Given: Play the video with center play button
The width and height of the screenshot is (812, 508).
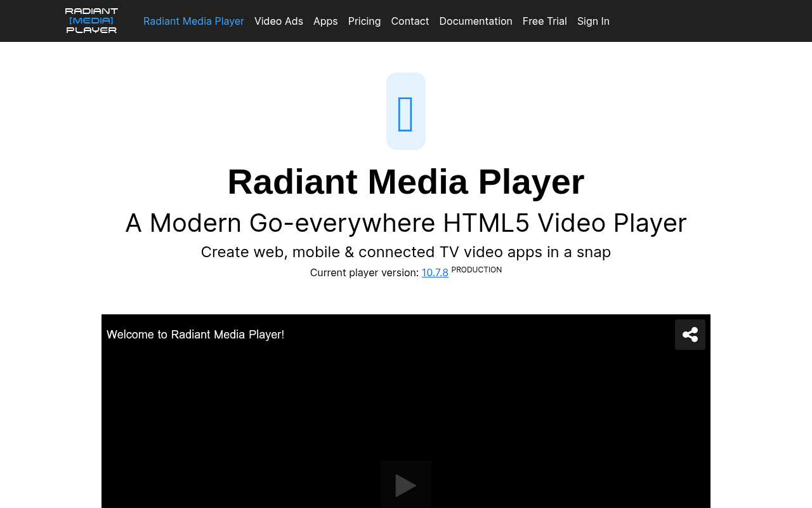Looking at the screenshot, I should [406, 485].
